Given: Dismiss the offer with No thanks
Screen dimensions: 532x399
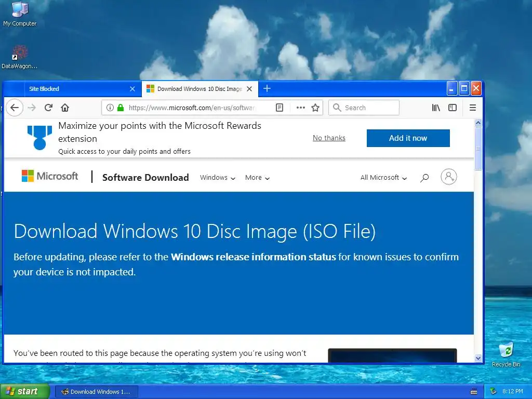Looking at the screenshot, I should tap(329, 138).
